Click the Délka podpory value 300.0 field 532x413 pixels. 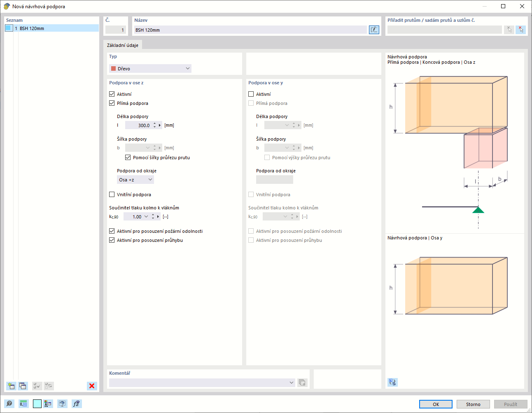point(138,125)
